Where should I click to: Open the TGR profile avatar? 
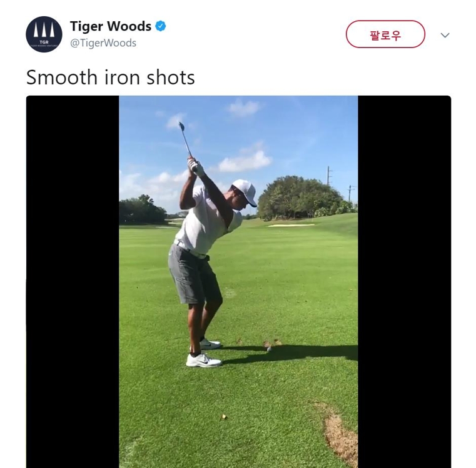pos(44,34)
